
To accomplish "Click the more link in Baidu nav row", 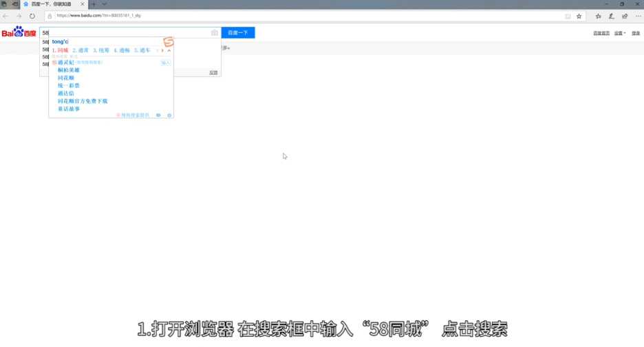I will pos(226,48).
